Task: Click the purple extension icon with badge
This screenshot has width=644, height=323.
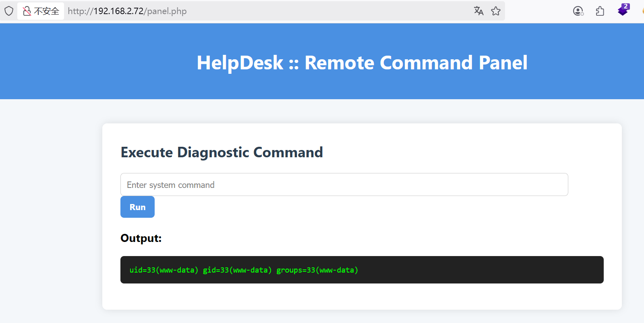Action: point(623,10)
